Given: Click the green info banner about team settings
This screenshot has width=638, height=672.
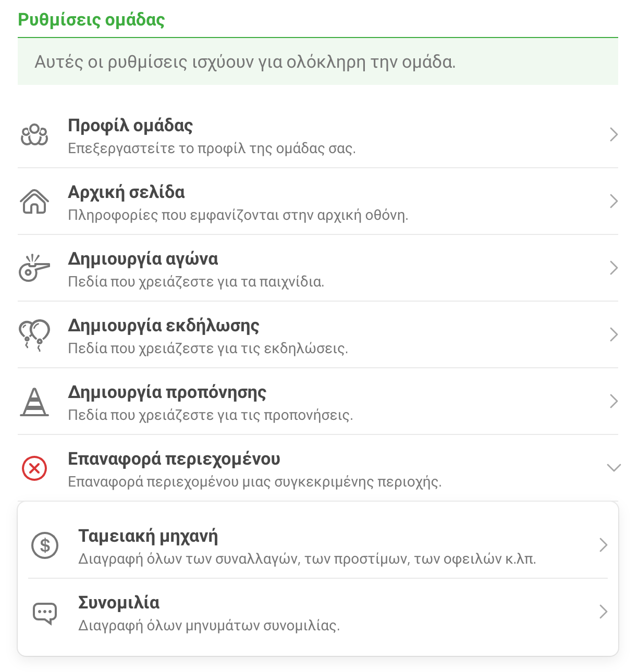Looking at the screenshot, I should [x=318, y=61].
